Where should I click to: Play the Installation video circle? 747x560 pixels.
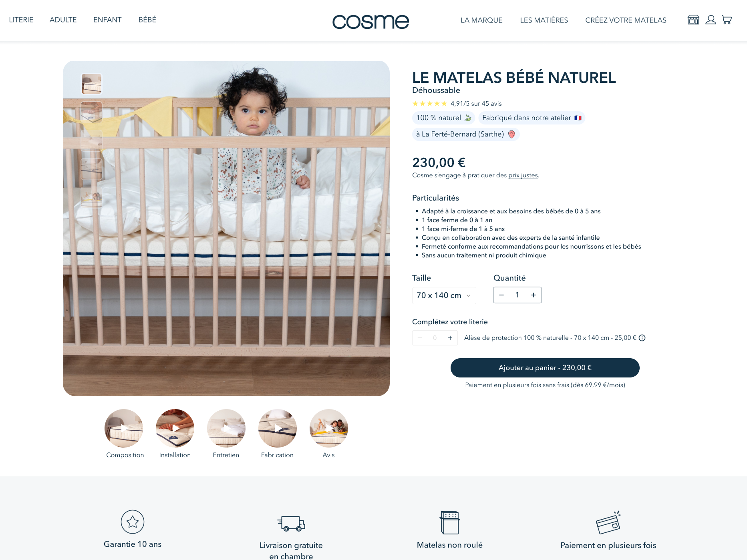pos(175,428)
